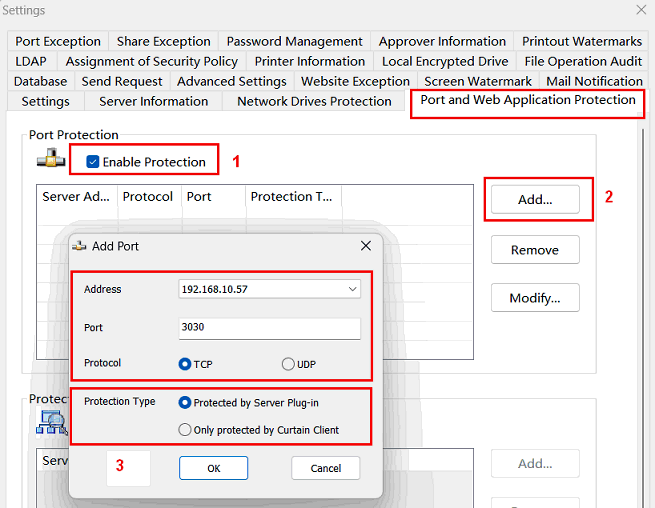This screenshot has height=508, width=655.
Task: Click the Remove port button
Action: pos(535,250)
